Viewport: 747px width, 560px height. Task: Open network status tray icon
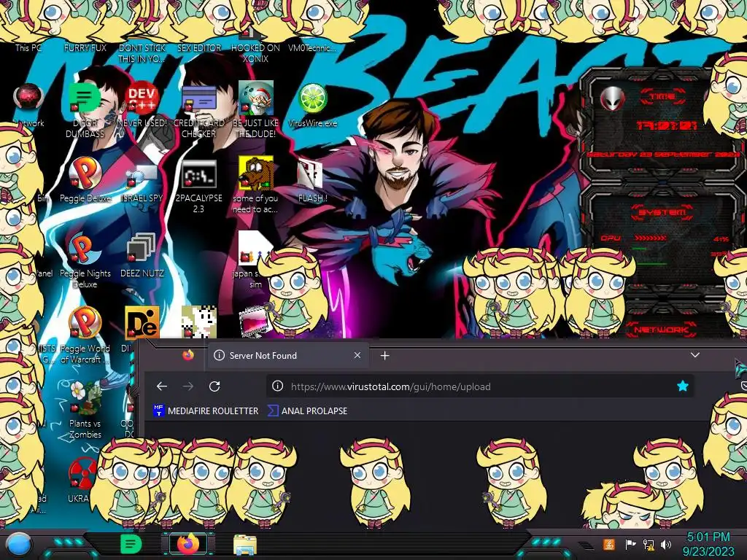pos(649,544)
